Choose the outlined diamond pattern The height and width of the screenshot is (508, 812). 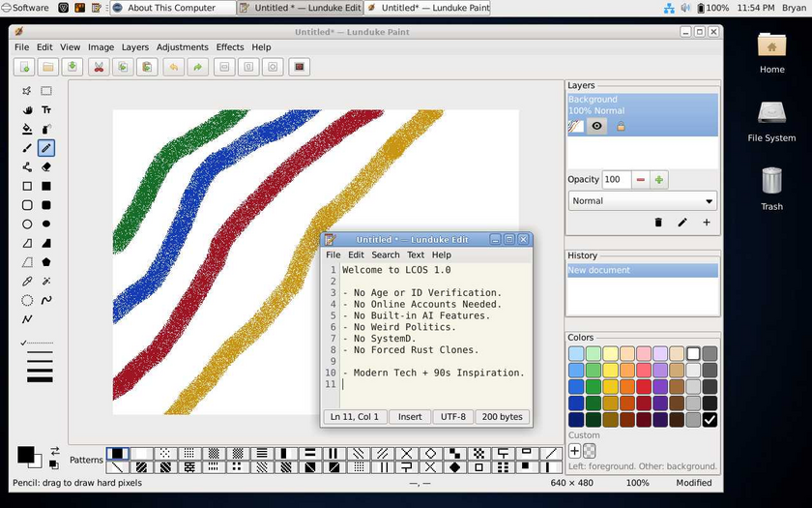click(x=430, y=454)
